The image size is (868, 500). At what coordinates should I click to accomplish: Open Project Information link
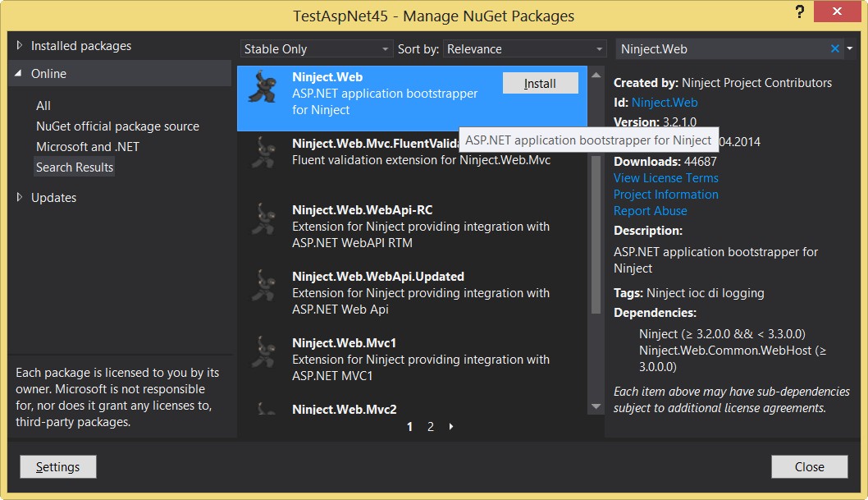pos(666,195)
